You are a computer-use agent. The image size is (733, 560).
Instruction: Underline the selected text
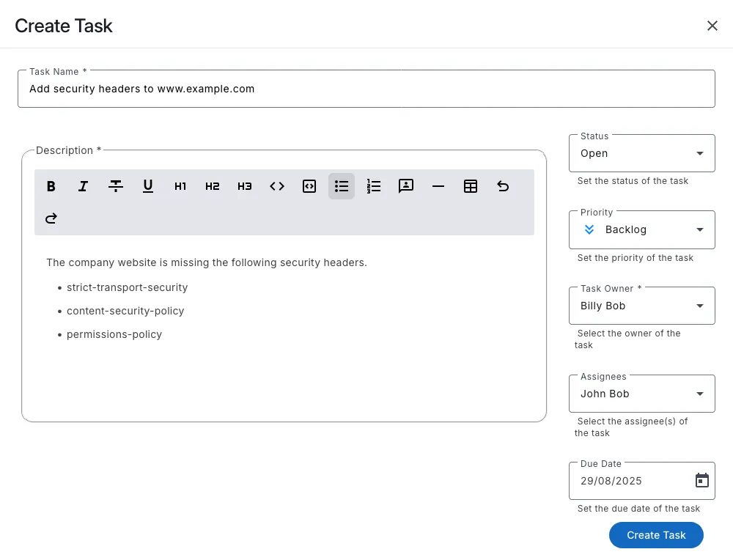click(x=148, y=186)
